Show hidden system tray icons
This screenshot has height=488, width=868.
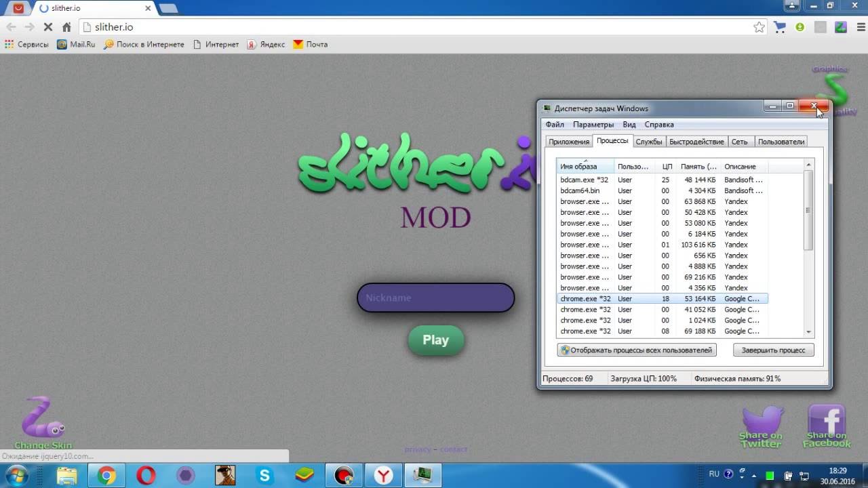(x=753, y=475)
